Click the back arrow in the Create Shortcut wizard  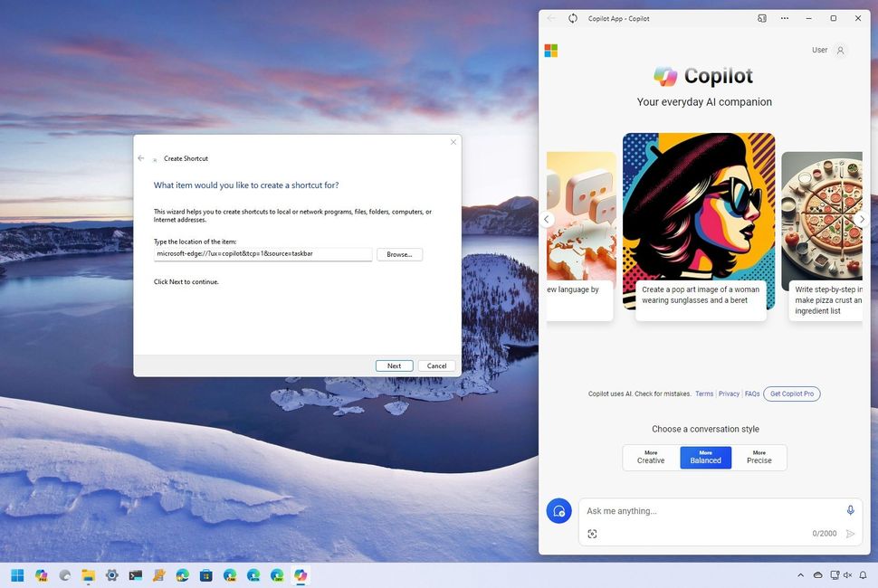(140, 157)
